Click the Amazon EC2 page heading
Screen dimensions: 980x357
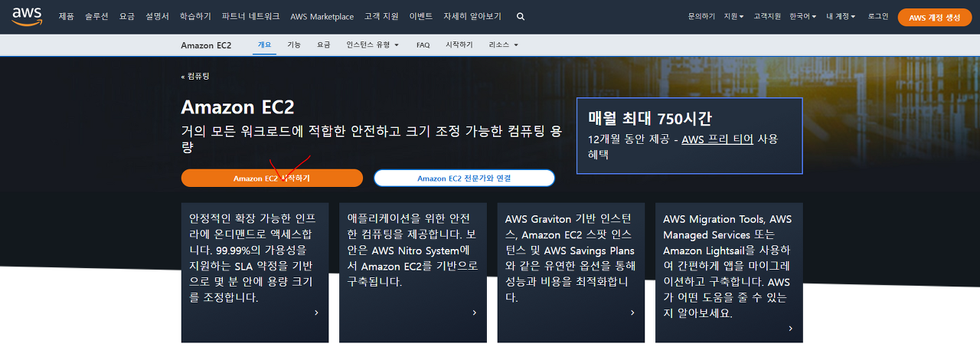click(237, 106)
